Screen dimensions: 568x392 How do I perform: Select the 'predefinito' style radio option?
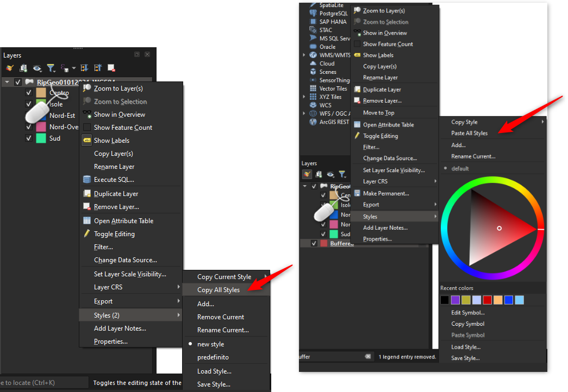click(x=213, y=357)
